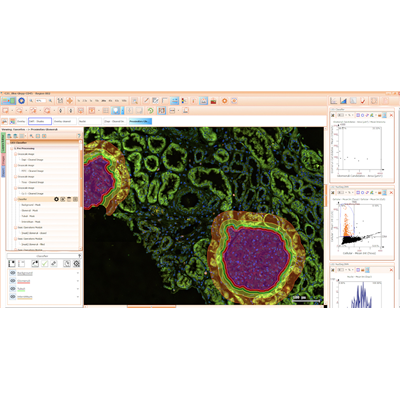Click the zoom percentage input field
The image size is (400, 400).
(x=41, y=101)
